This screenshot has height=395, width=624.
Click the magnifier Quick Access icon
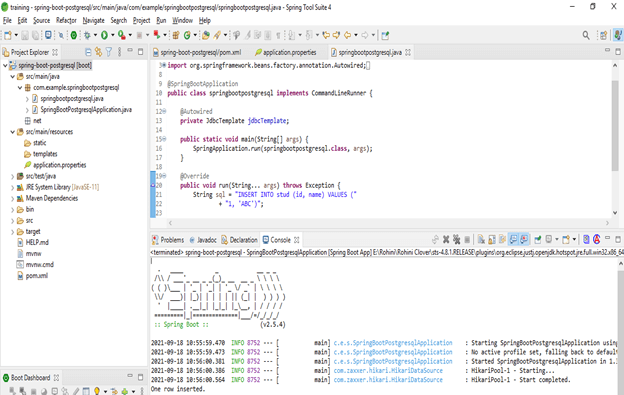click(586, 35)
